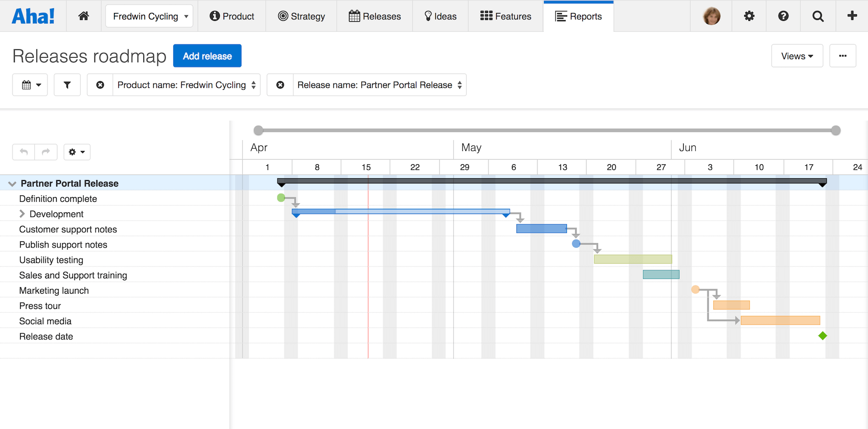
Task: Open the Views dropdown
Action: click(x=797, y=56)
